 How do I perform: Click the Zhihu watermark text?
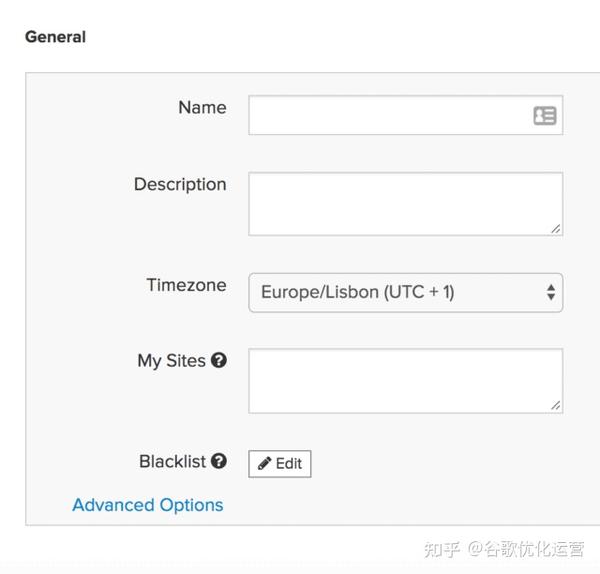point(504,549)
